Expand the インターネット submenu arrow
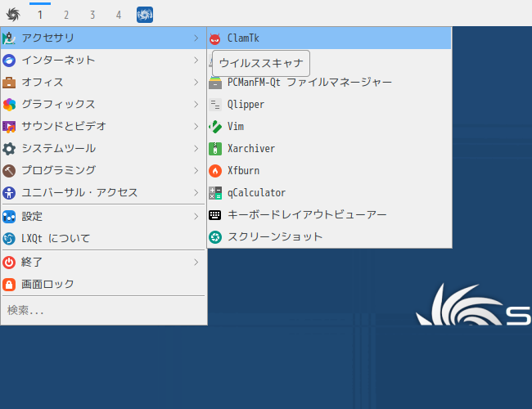This screenshot has height=409, width=532. (x=196, y=61)
